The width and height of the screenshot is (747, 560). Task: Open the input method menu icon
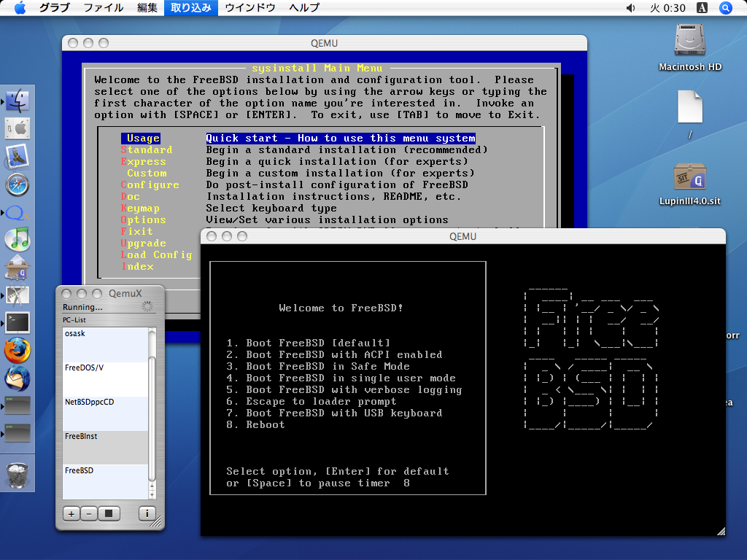tap(703, 7)
